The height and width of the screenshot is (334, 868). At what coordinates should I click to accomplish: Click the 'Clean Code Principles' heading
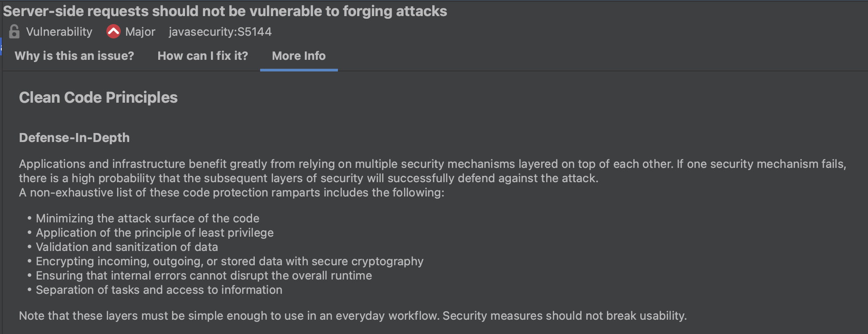coord(98,97)
